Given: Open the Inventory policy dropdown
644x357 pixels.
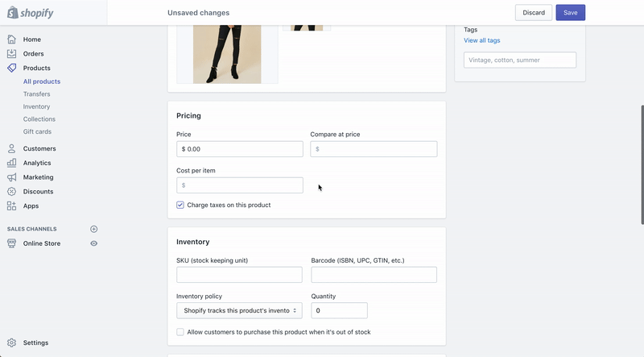Looking at the screenshot, I should [239, 310].
